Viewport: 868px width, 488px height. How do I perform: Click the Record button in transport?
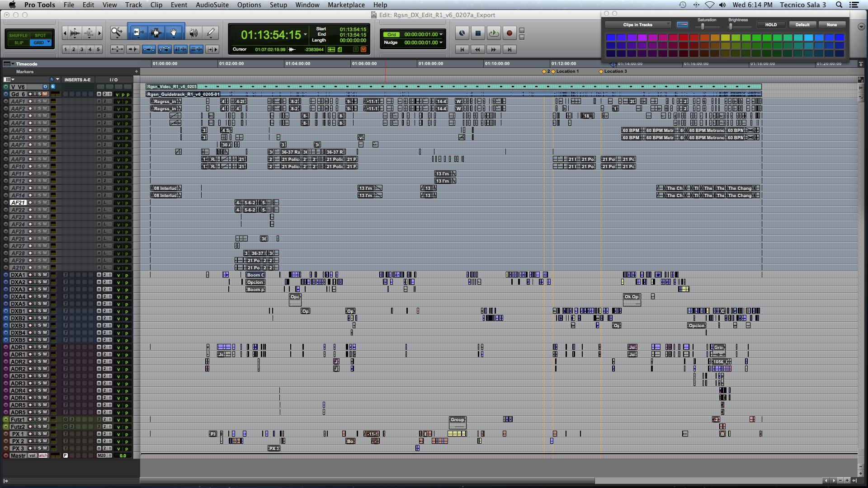coord(509,33)
